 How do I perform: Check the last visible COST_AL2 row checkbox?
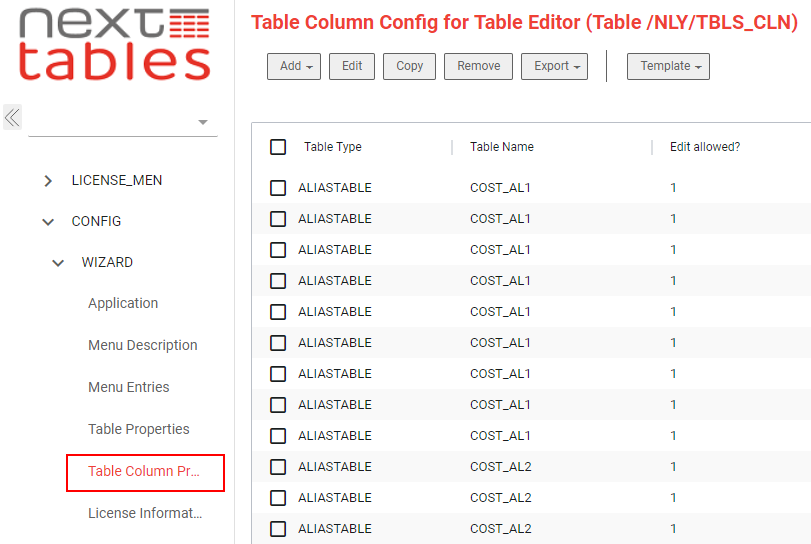pyautogui.click(x=278, y=529)
